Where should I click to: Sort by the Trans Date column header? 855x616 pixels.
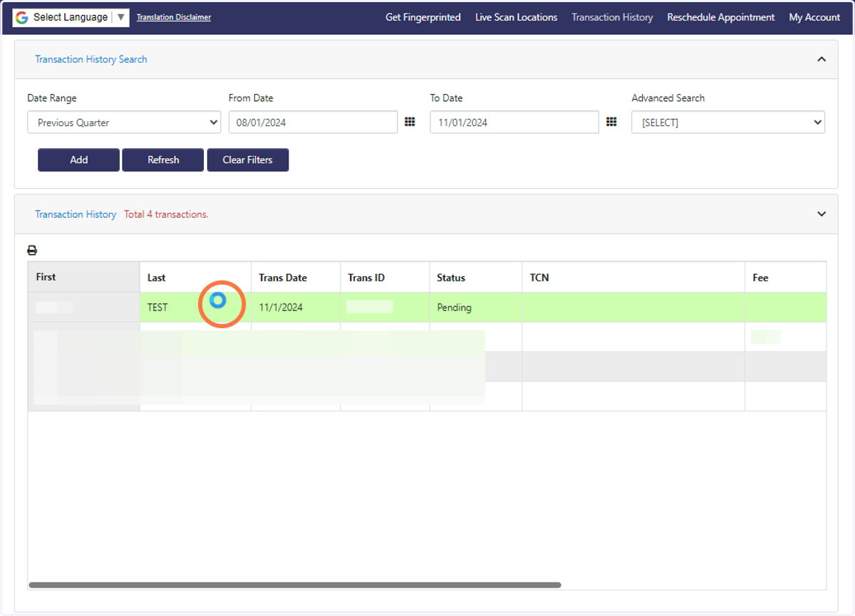coord(296,277)
